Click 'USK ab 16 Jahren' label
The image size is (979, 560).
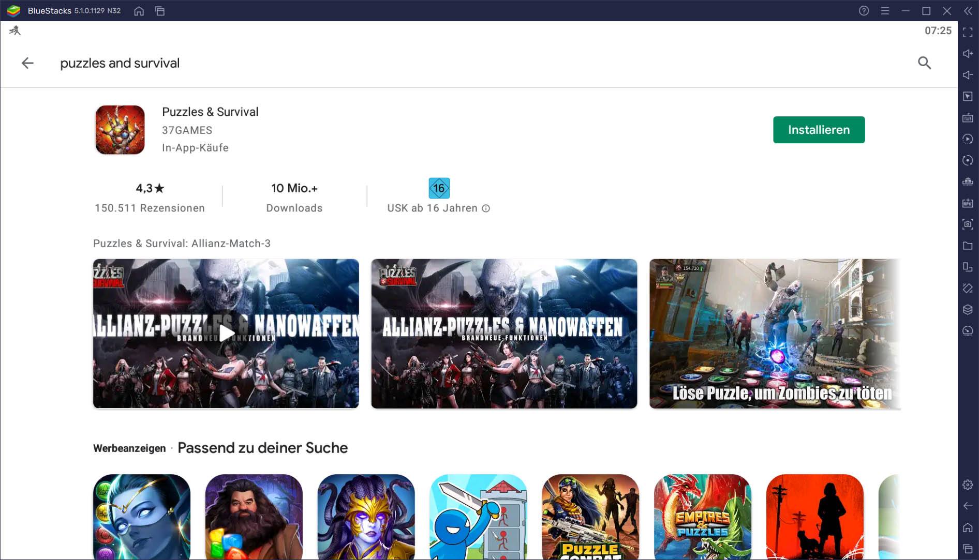click(433, 208)
